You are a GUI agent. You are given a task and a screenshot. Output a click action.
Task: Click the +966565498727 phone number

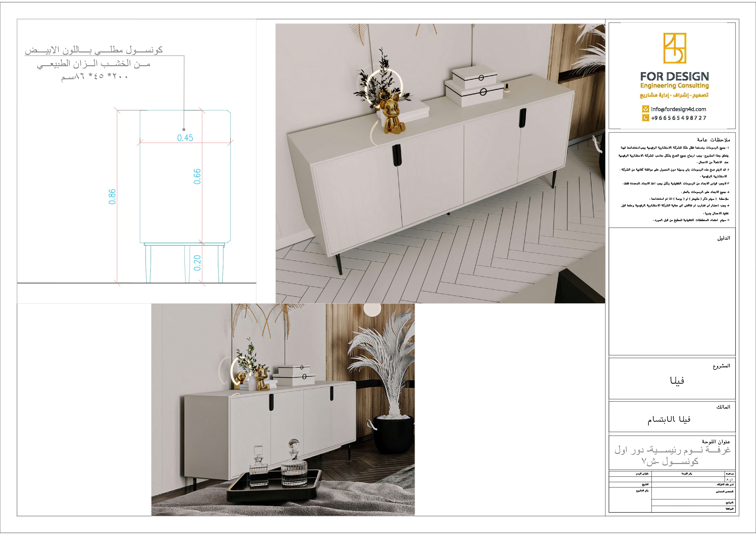[x=678, y=118]
